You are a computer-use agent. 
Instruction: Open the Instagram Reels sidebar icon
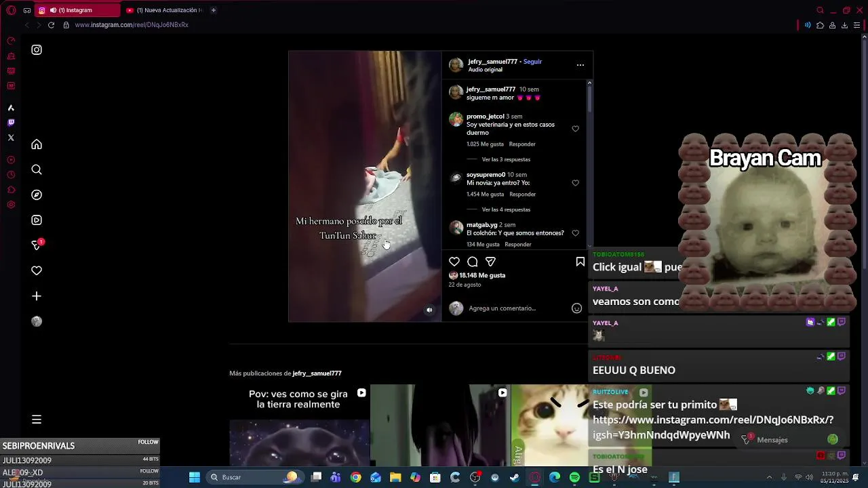point(37,220)
